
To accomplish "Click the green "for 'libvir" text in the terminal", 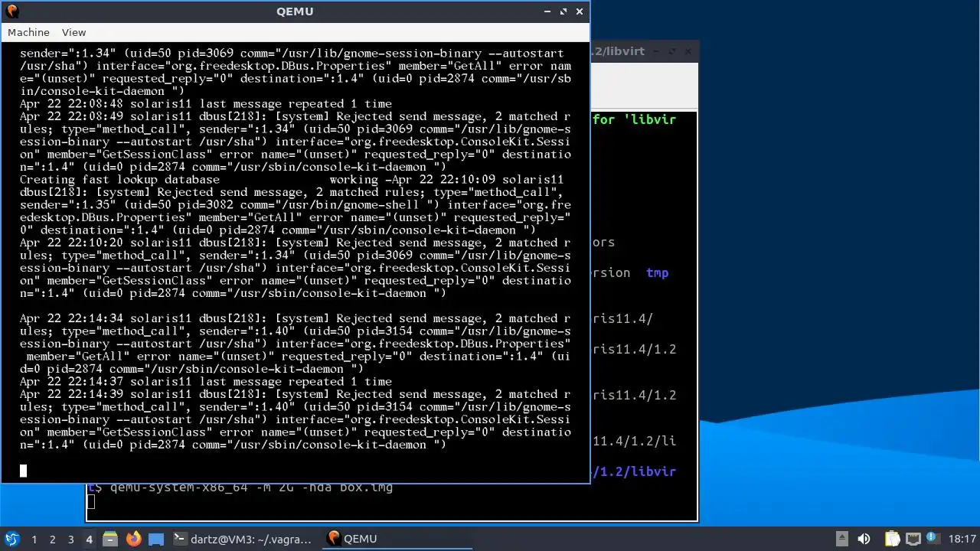I will 634,119.
